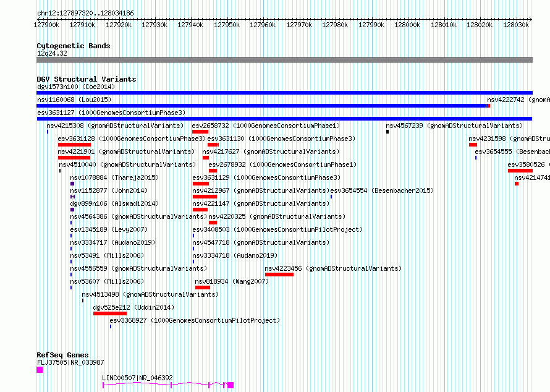The width and height of the screenshot is (550, 392).
Task: Click the esv3631127 1000GenomesConsortiumPhase3 label
Action: 111,113
